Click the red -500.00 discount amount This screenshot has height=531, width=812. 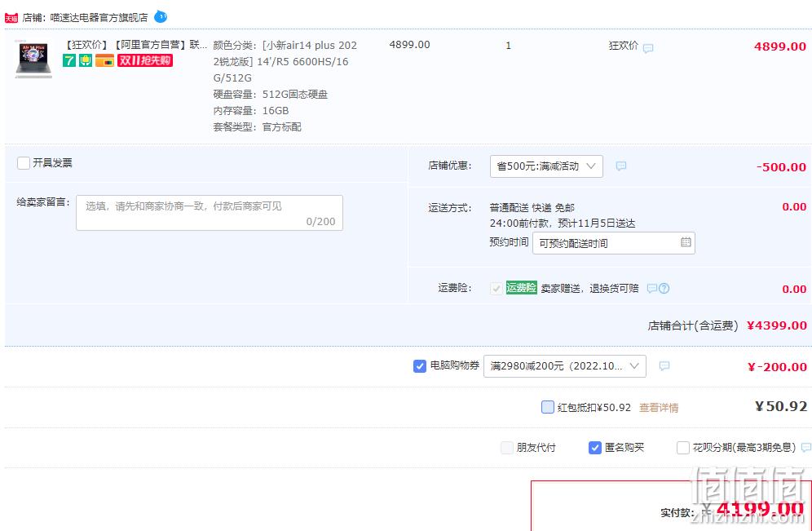click(781, 167)
